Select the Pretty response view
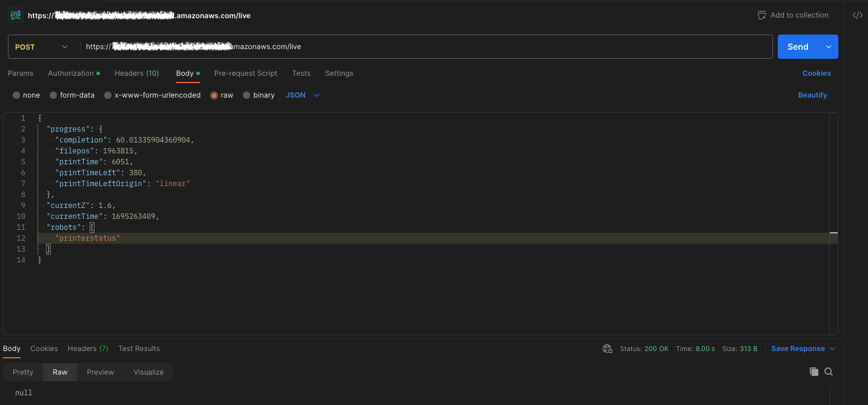The width and height of the screenshot is (868, 405). pyautogui.click(x=22, y=372)
